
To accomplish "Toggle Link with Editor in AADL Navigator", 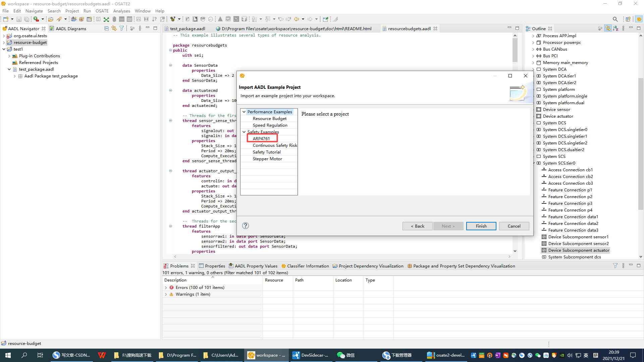I will pyautogui.click(x=114, y=28).
